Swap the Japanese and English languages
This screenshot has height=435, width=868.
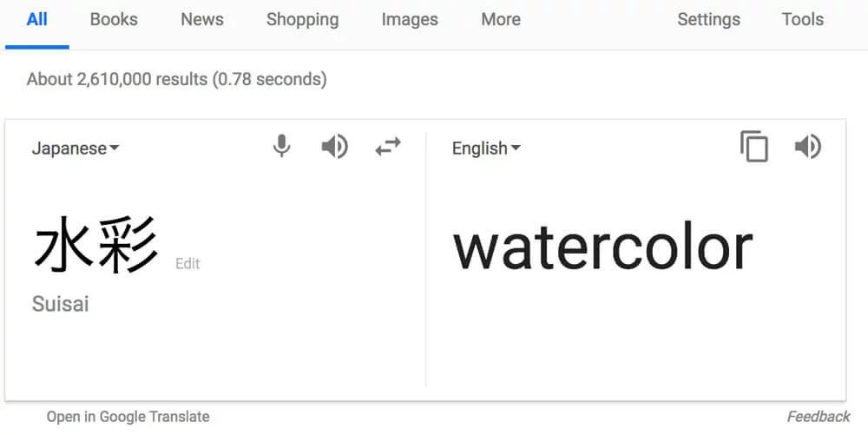pos(388,148)
